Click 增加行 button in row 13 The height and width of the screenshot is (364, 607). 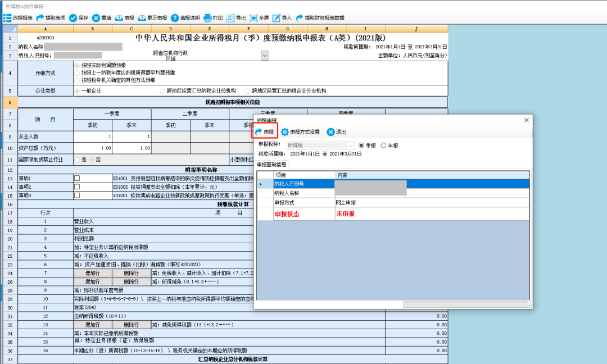[93, 325]
